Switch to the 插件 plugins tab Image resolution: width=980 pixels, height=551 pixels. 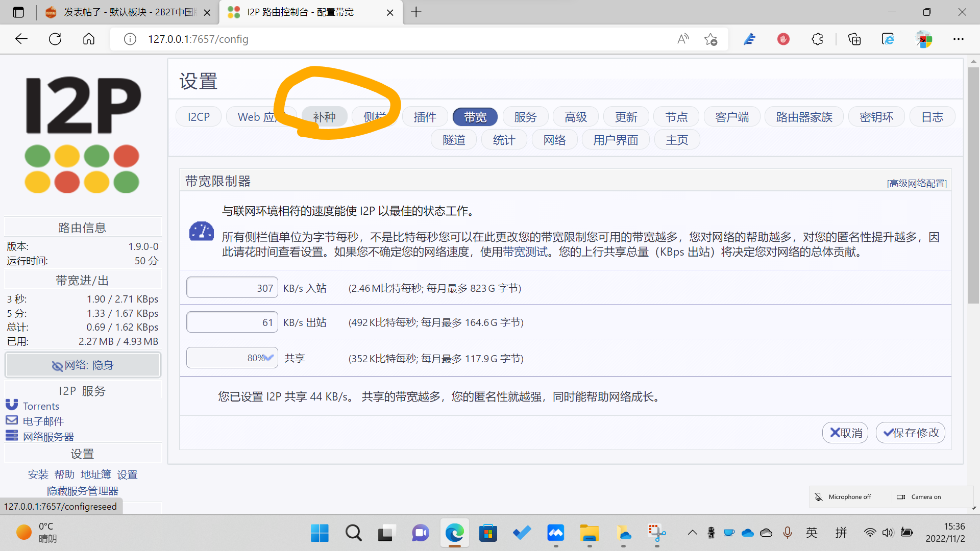pyautogui.click(x=425, y=117)
